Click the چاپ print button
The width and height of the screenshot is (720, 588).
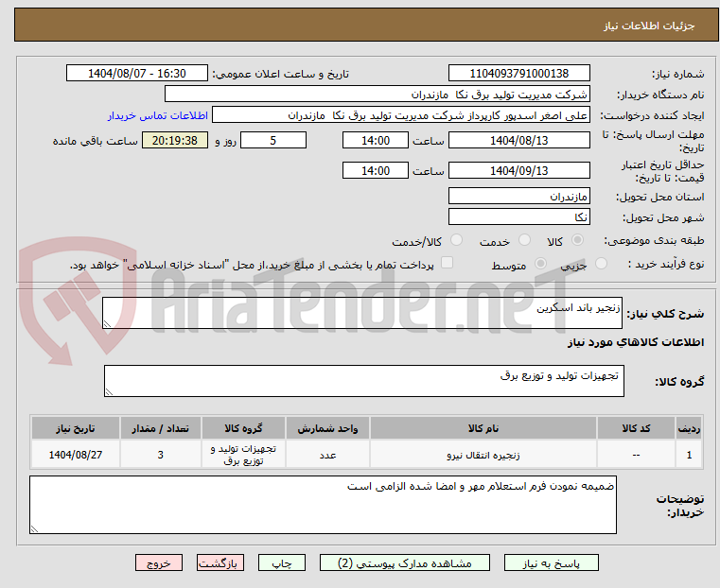tap(282, 563)
